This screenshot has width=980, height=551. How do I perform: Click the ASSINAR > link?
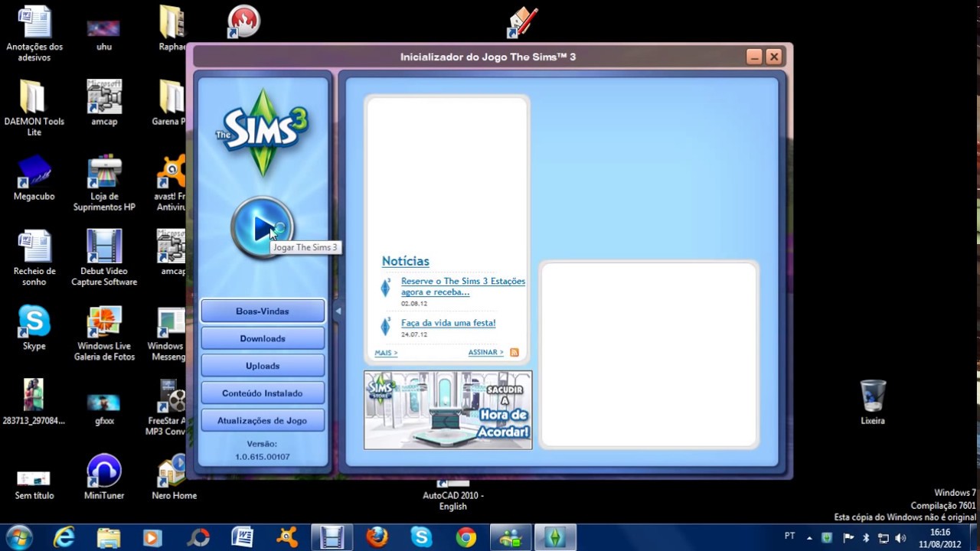(485, 353)
